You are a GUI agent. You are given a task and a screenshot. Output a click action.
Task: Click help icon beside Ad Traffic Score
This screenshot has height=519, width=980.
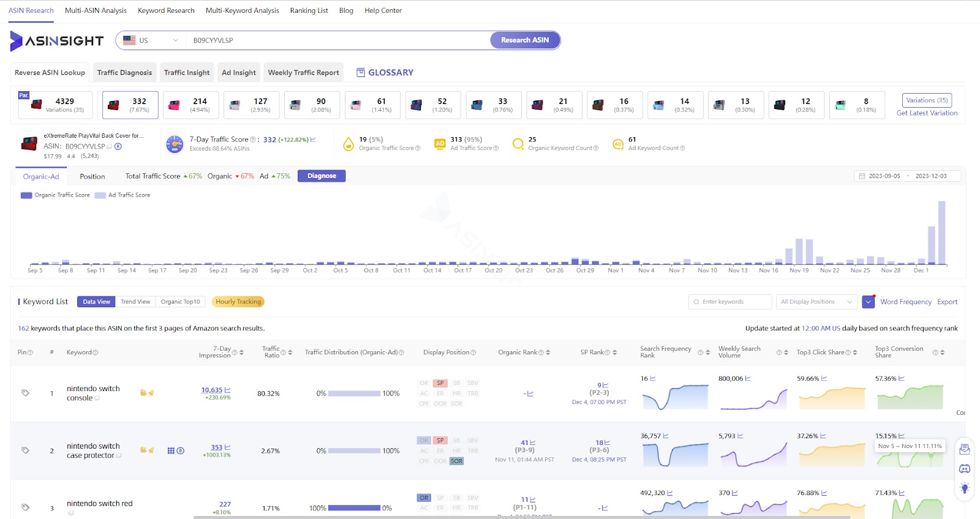coord(496,148)
